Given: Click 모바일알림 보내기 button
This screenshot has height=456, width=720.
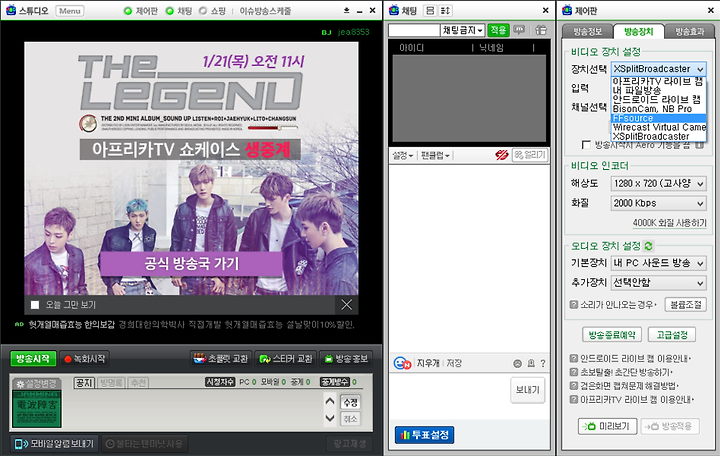Looking at the screenshot, I should click(55, 444).
